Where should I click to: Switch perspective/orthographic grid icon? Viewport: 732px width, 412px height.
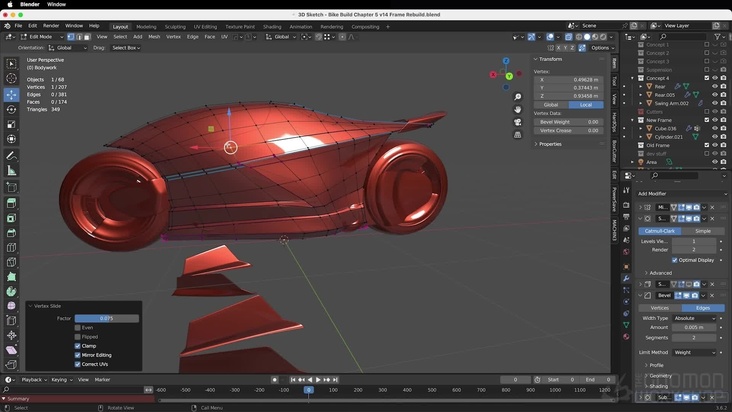click(518, 134)
